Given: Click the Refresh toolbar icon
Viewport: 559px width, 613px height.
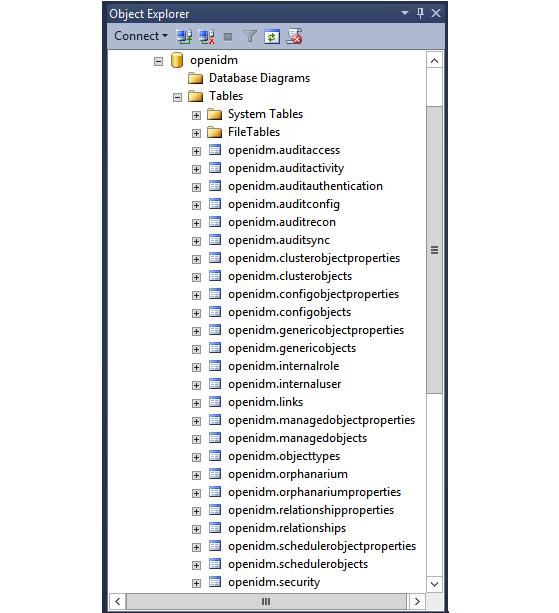Looking at the screenshot, I should click(x=272, y=37).
